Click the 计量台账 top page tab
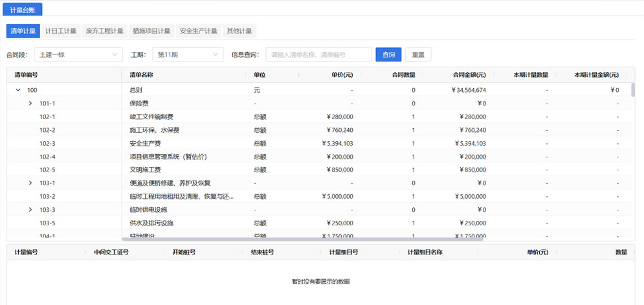This screenshot has width=644, height=305. coord(23,10)
